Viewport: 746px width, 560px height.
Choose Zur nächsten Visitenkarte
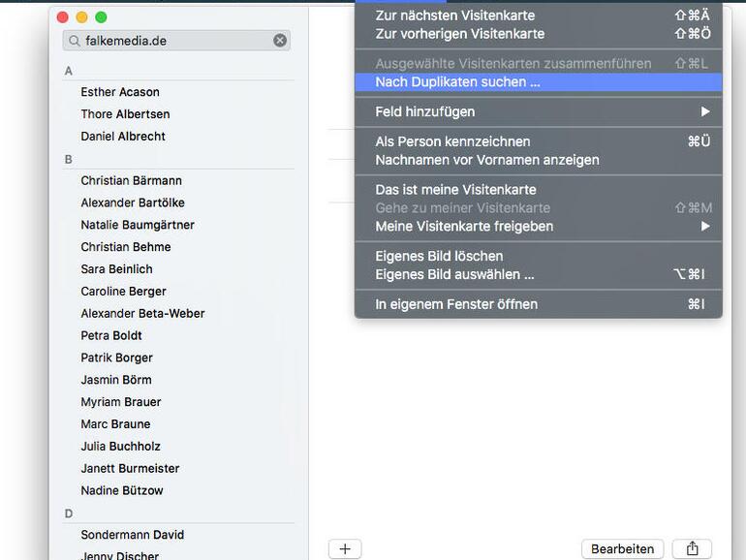click(x=454, y=16)
